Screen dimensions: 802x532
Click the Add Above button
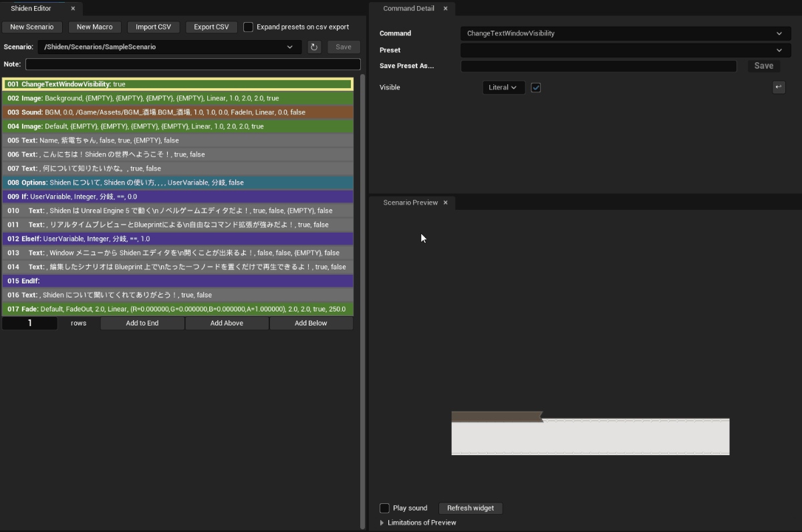coord(227,323)
